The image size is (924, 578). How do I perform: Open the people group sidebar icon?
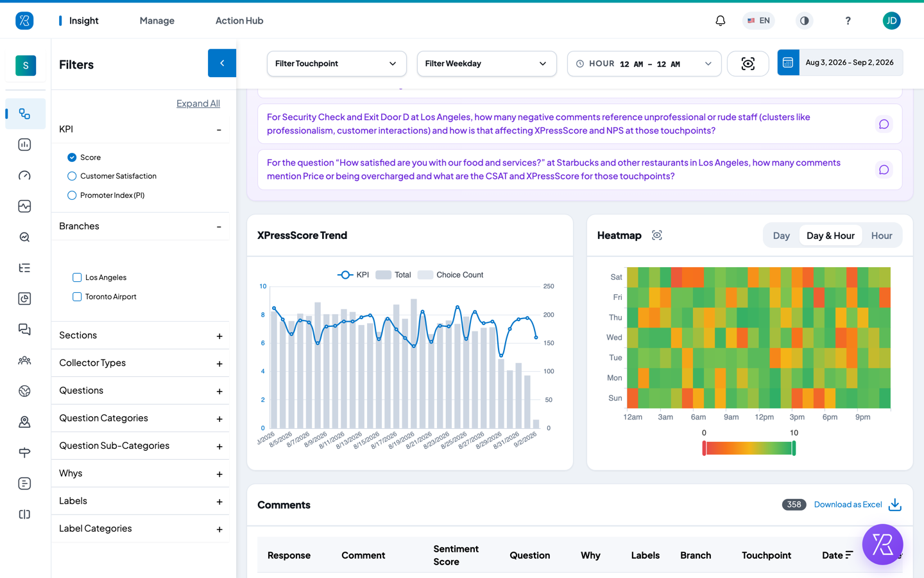(x=24, y=360)
